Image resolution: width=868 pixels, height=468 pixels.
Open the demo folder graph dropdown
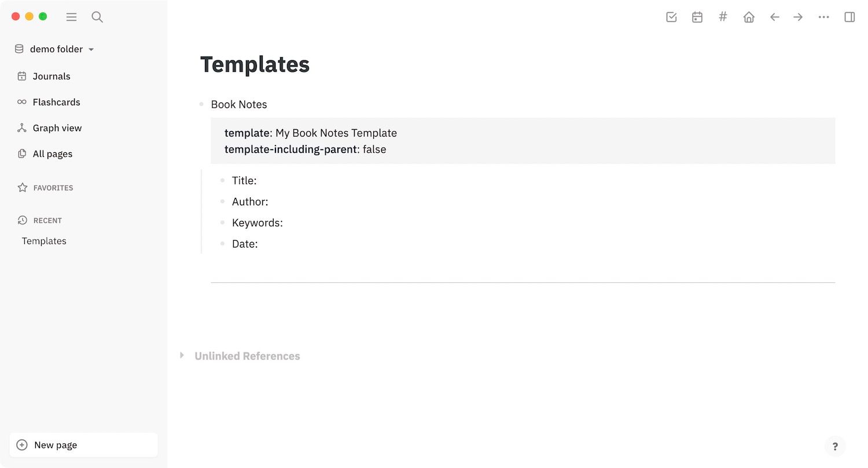pyautogui.click(x=55, y=49)
